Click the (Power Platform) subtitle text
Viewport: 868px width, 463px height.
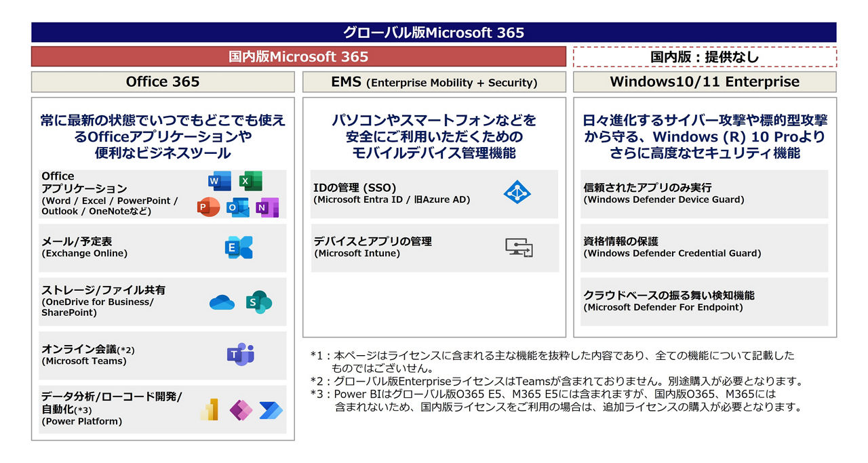tap(81, 422)
